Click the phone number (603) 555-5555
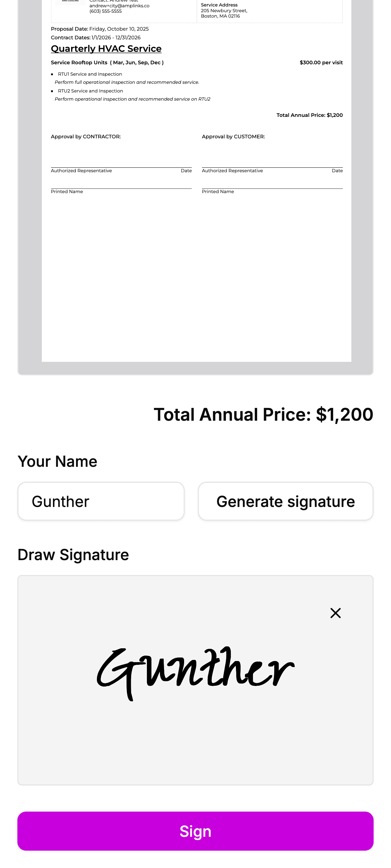This screenshot has height=868, width=391. [x=105, y=11]
